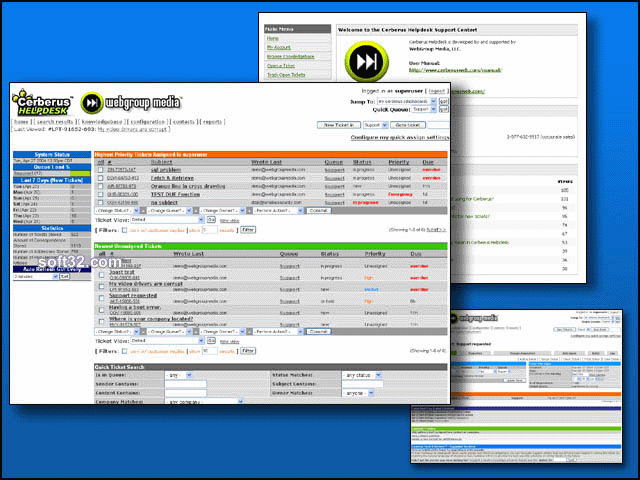Open the reports menu item
Screen dimensions: 640x480
(212, 122)
